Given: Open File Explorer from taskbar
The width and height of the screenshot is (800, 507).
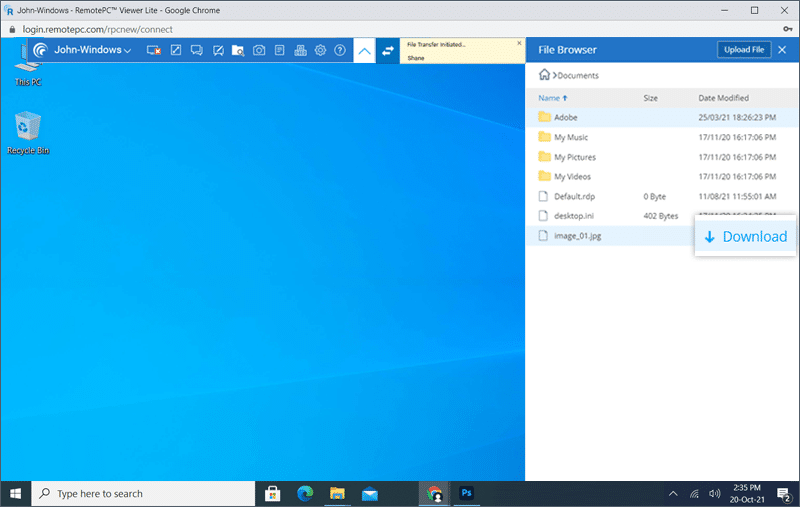Looking at the screenshot, I should click(x=337, y=494).
